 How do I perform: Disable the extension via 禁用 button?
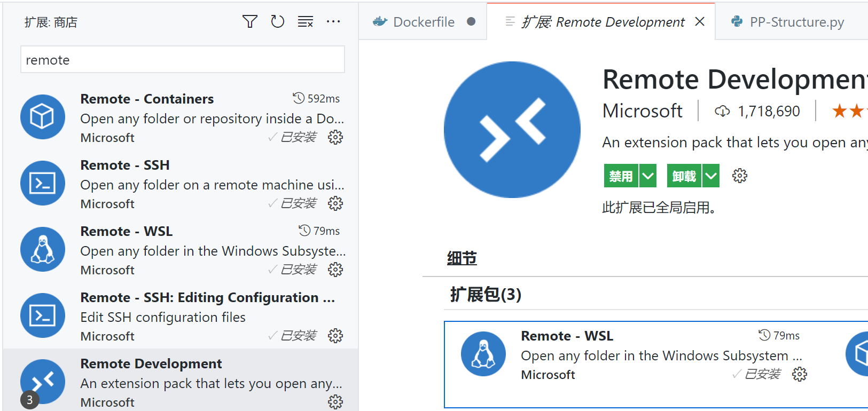click(x=621, y=176)
